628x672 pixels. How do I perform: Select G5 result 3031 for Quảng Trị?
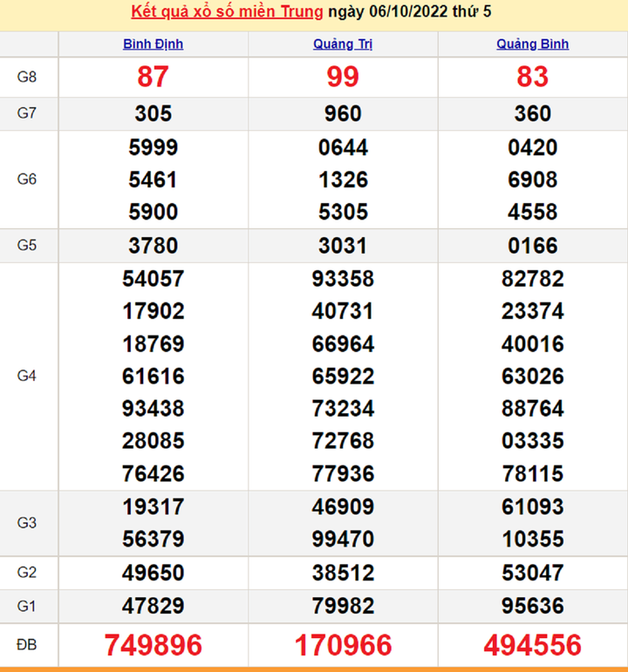[343, 246]
